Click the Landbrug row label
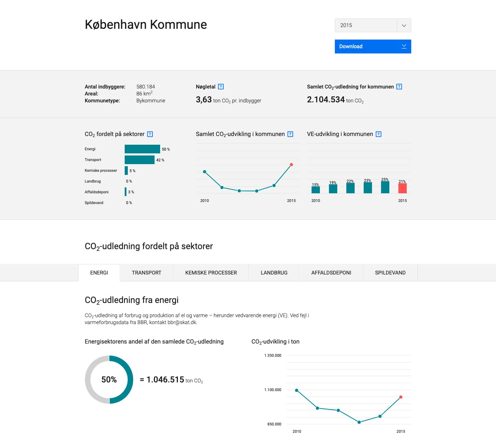This screenshot has width=496, height=448. pos(93,181)
